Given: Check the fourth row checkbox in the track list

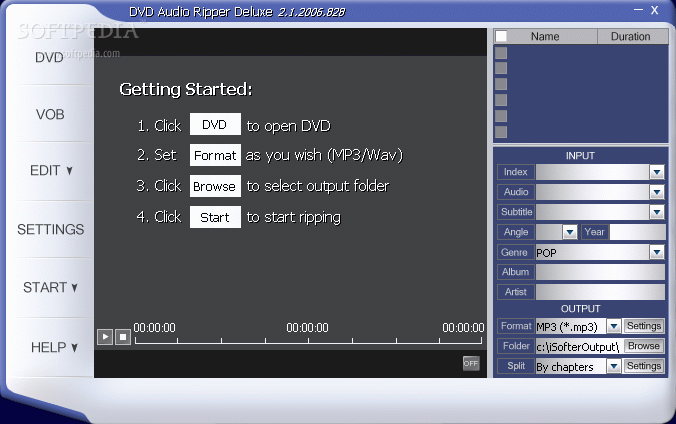Looking at the screenshot, I should click(x=501, y=100).
